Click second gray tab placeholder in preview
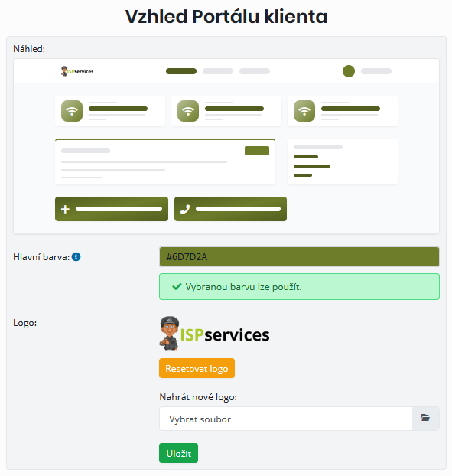The height and width of the screenshot is (476, 452). pos(218,71)
